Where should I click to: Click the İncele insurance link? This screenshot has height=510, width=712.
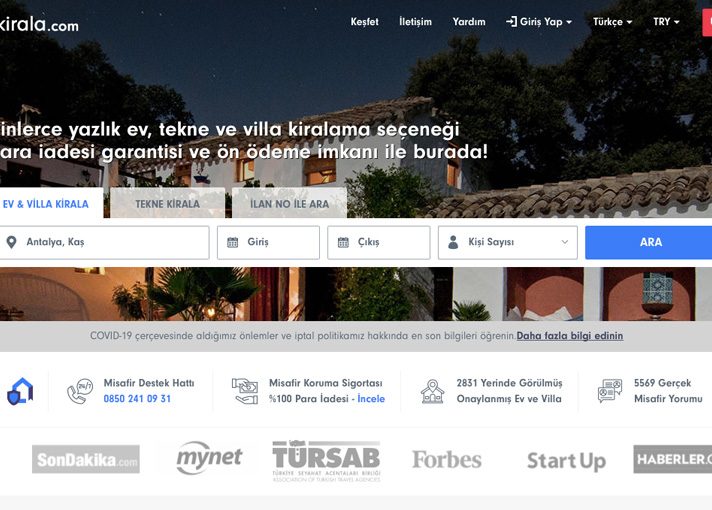coord(371,399)
